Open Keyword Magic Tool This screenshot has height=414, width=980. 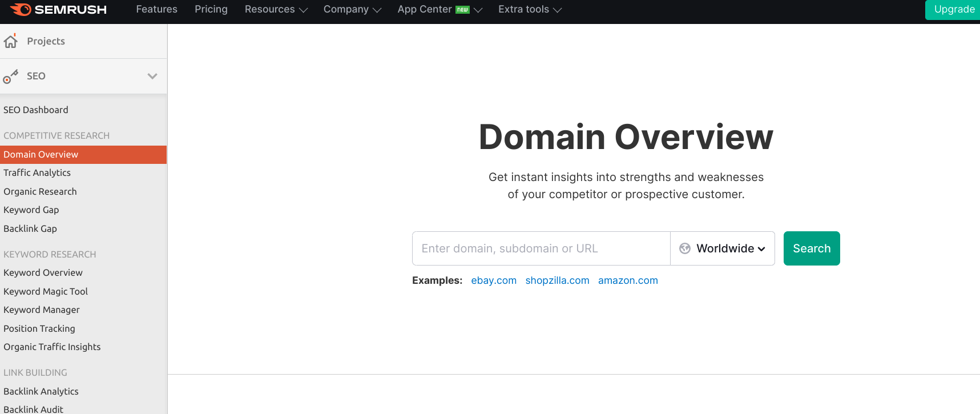pyautogui.click(x=46, y=291)
